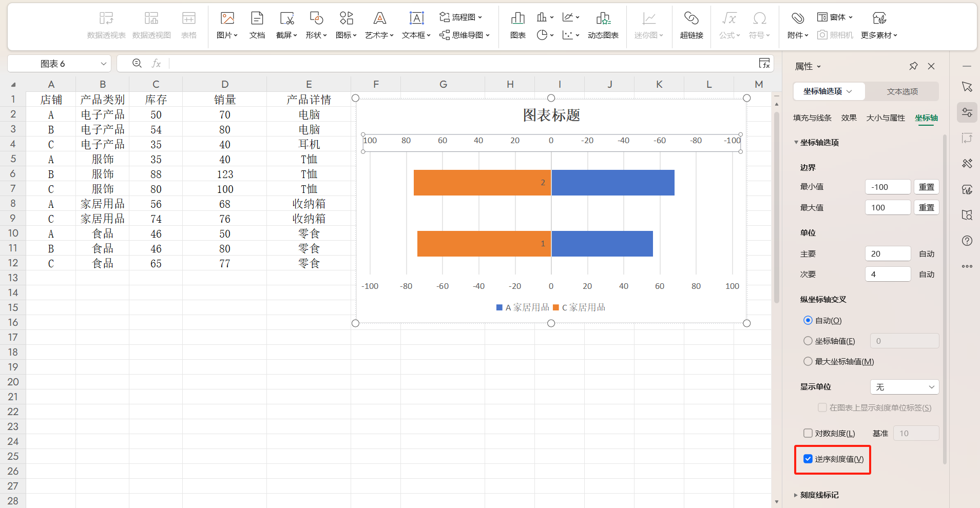Click the 文档 document icon

(x=257, y=19)
